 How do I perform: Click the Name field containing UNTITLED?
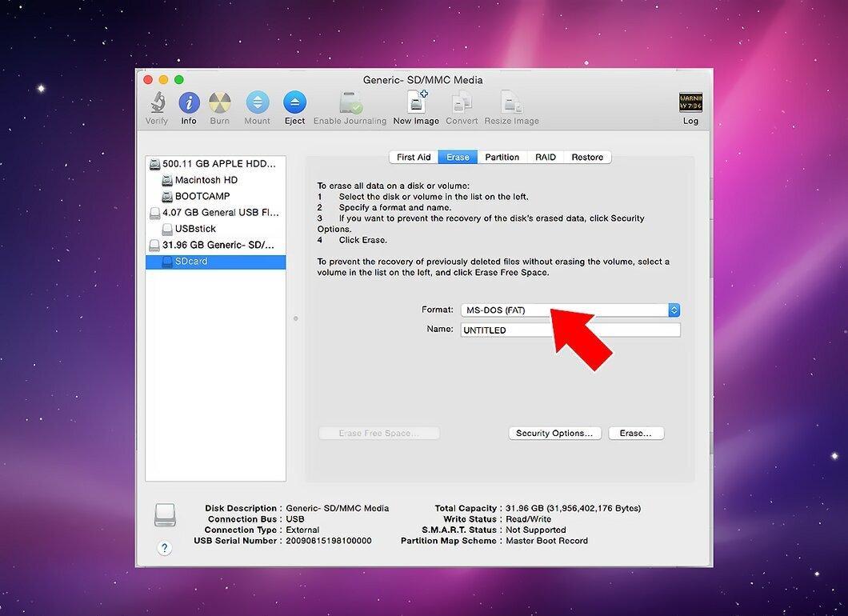click(570, 330)
